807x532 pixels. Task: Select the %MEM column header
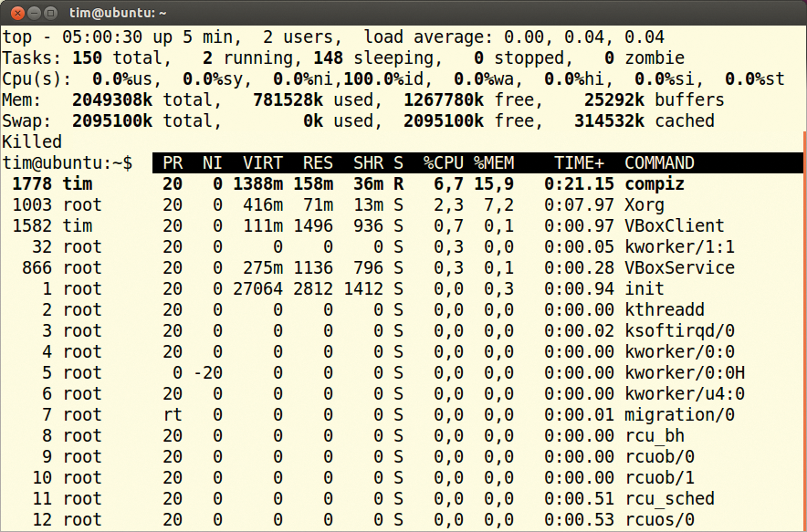pyautogui.click(x=493, y=162)
